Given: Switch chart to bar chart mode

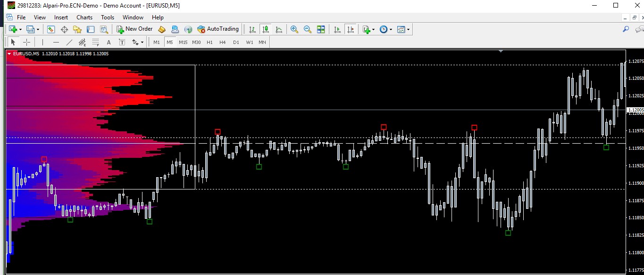Looking at the screenshot, I should tap(252, 29).
